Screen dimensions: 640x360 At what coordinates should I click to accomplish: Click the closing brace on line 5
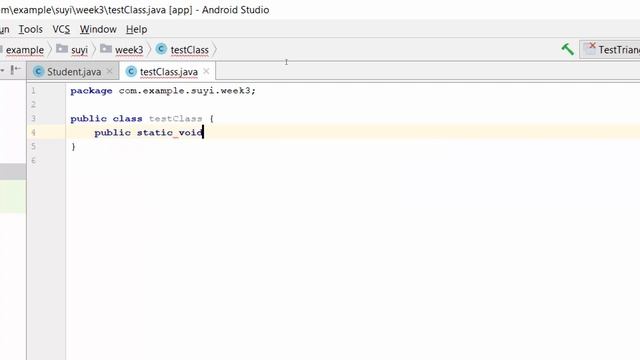pos(73,146)
